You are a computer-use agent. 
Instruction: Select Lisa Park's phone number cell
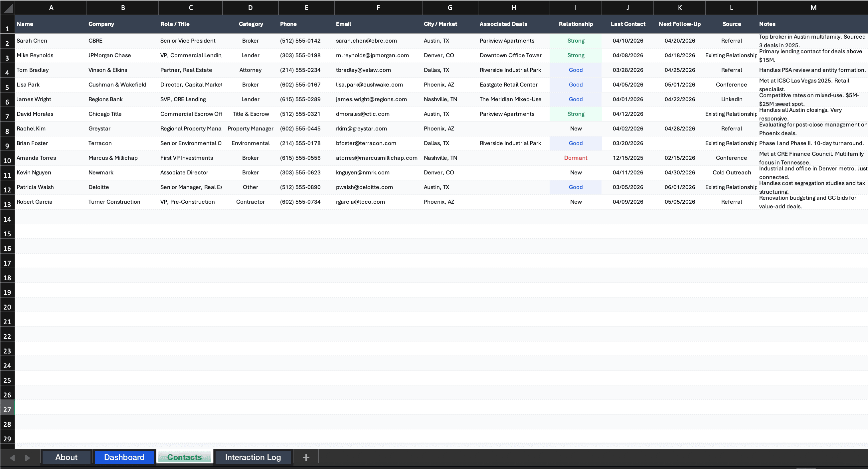click(300, 85)
